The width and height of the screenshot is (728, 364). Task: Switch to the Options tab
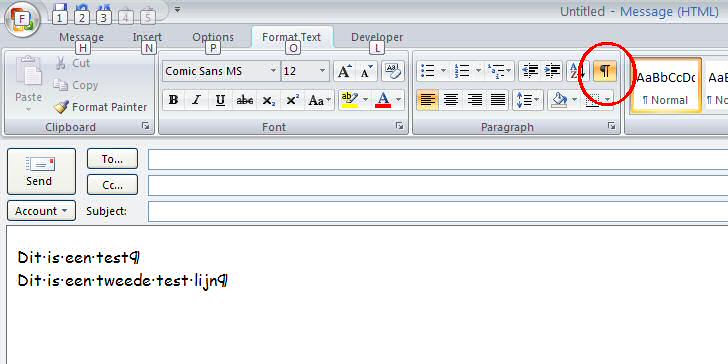click(x=213, y=37)
